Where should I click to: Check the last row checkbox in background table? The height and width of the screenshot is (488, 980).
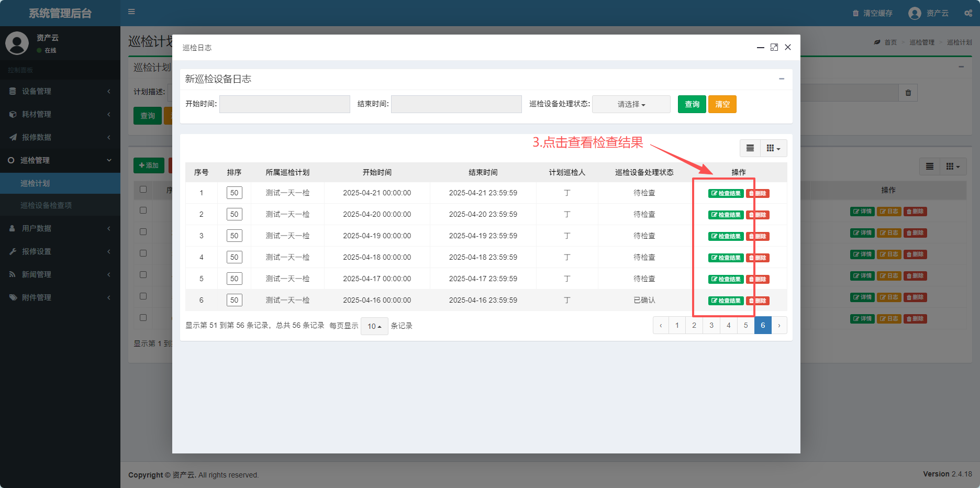[x=143, y=318]
